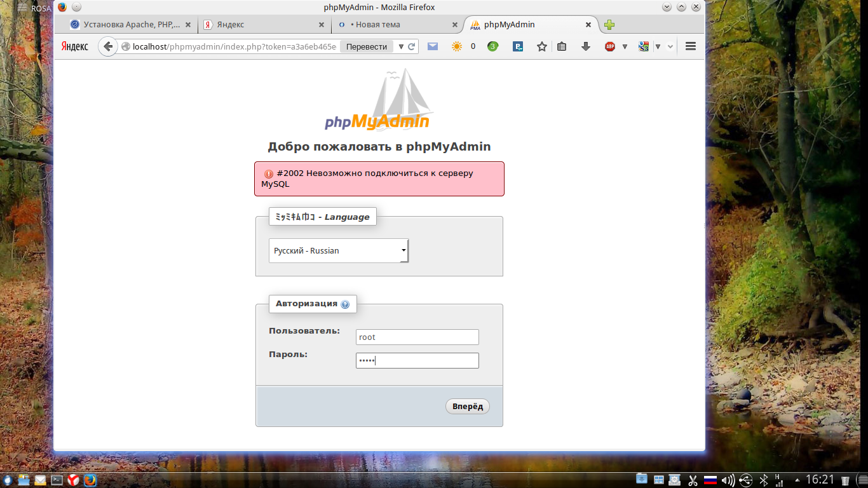Open the scissors clipboard tray icon
Image resolution: width=868 pixels, height=488 pixels.
tap(693, 480)
